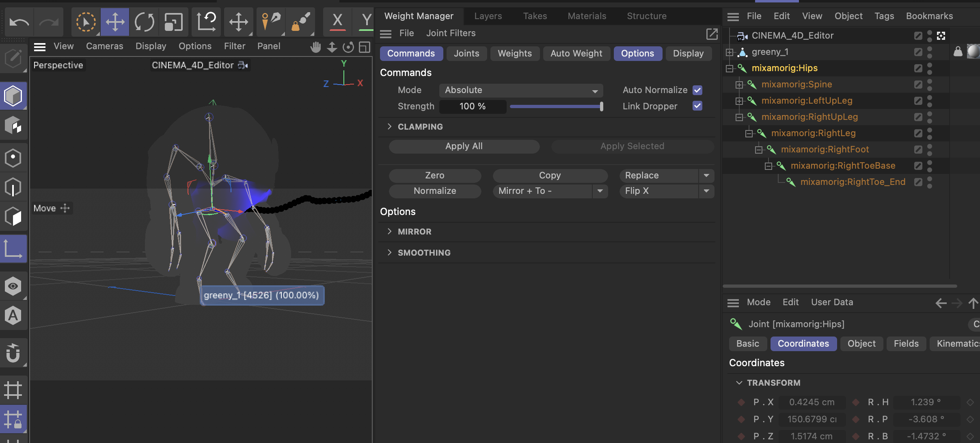Click the viewport zoom arrows icon
The height and width of the screenshot is (443, 980).
[x=332, y=47]
